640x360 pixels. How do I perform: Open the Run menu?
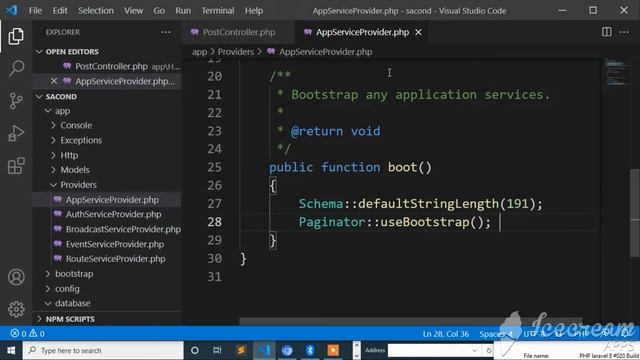click(183, 10)
